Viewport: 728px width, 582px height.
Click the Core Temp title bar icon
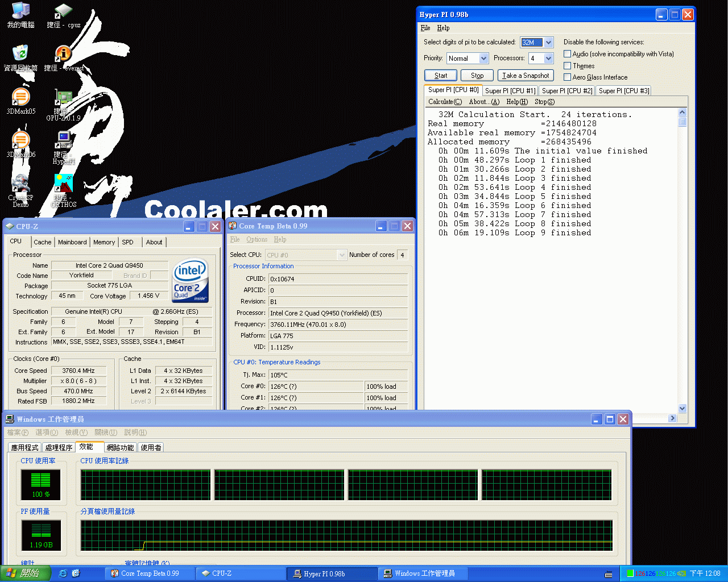233,226
